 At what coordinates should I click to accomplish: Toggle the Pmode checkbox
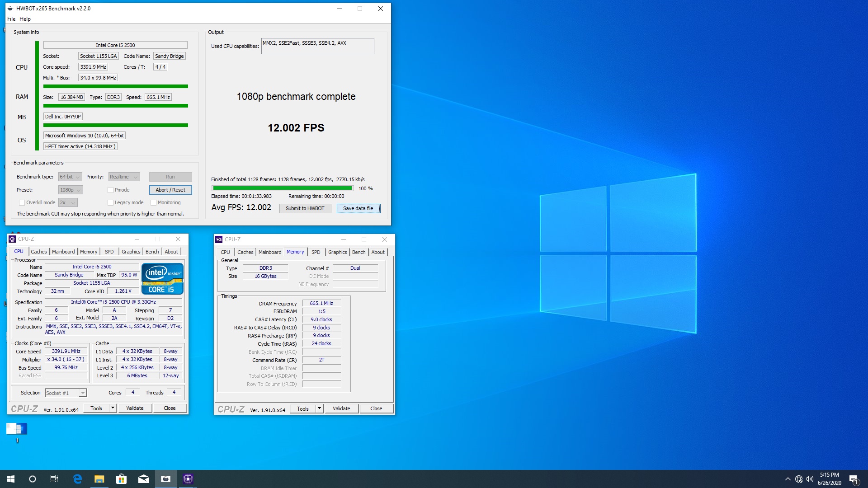pyautogui.click(x=110, y=190)
